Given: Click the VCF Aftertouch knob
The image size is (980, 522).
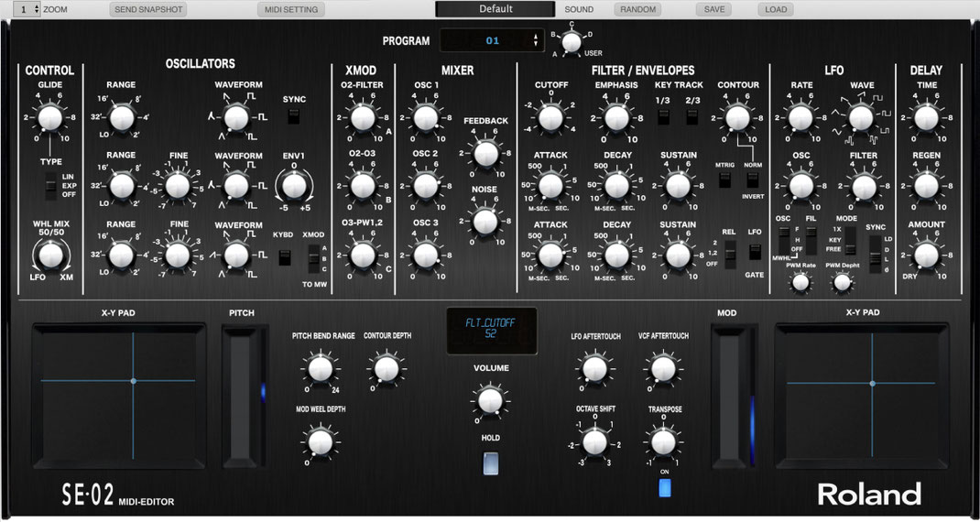Looking at the screenshot, I should (663, 369).
